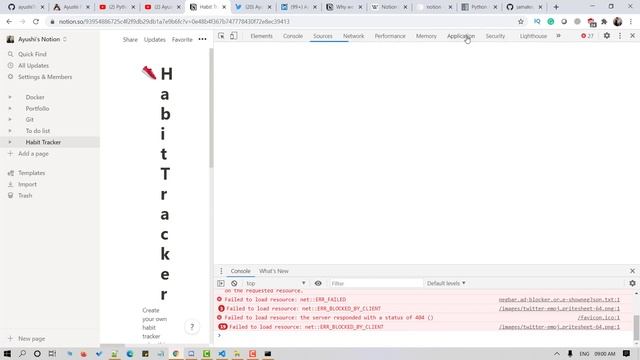Click the Notion page vertical scrollbar
The image size is (640, 360).
(x=211, y=108)
